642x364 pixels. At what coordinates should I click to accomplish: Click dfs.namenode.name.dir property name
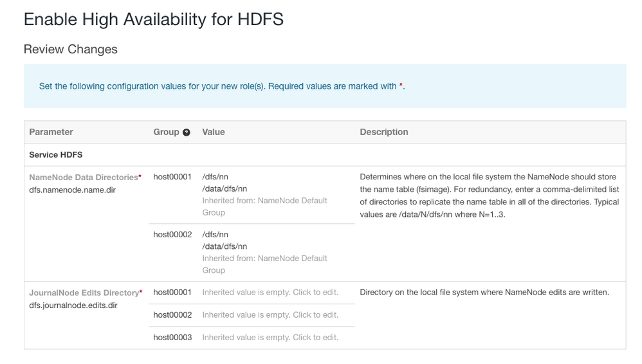[72, 190]
